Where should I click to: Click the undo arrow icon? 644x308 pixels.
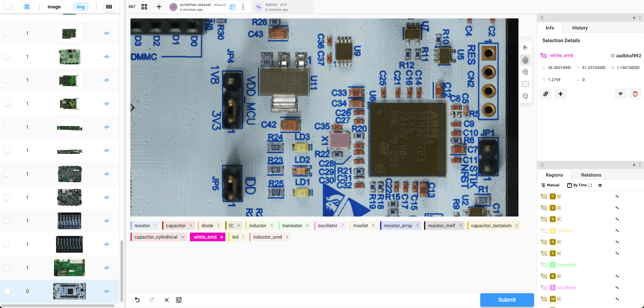pos(137,300)
